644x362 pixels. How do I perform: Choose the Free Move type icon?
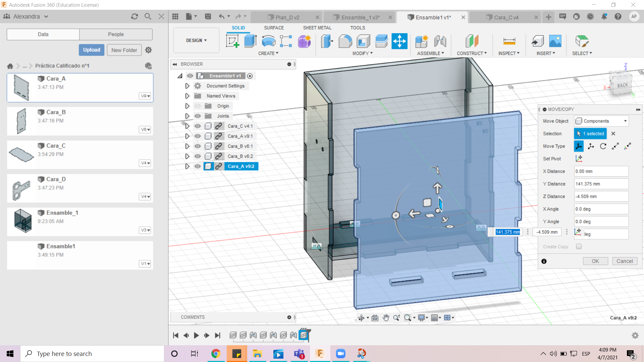tap(579, 146)
